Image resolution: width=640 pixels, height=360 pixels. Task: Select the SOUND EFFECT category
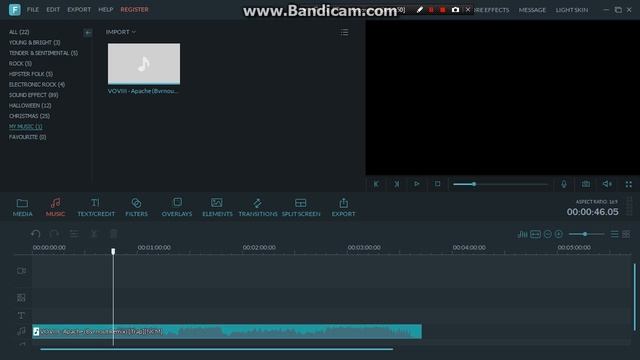(x=33, y=95)
